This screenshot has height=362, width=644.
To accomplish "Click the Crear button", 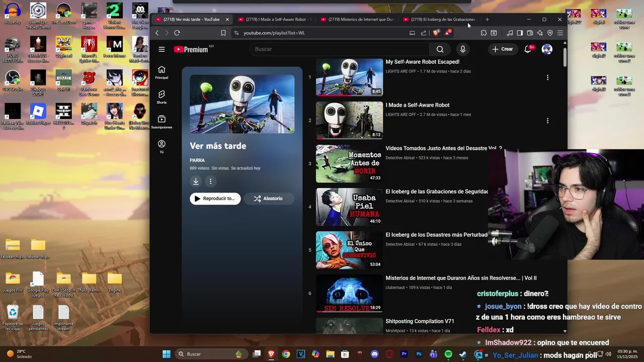I will point(502,49).
